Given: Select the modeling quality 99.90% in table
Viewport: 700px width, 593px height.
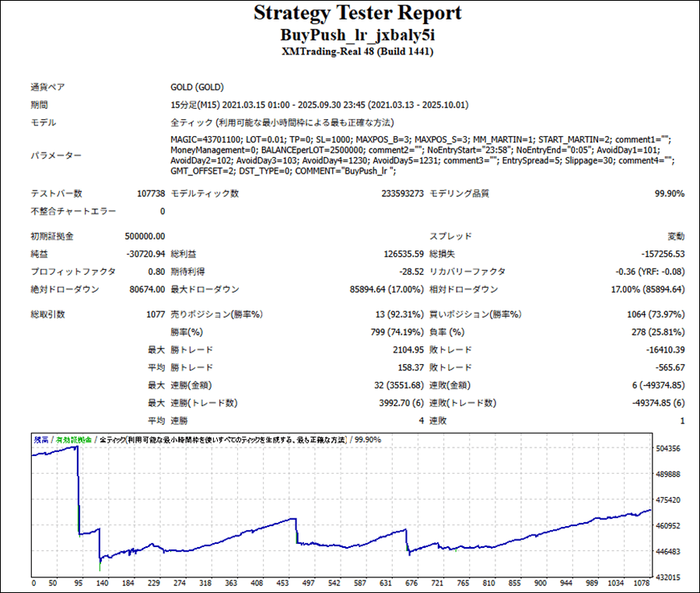Looking at the screenshot, I should pyautogui.click(x=669, y=193).
